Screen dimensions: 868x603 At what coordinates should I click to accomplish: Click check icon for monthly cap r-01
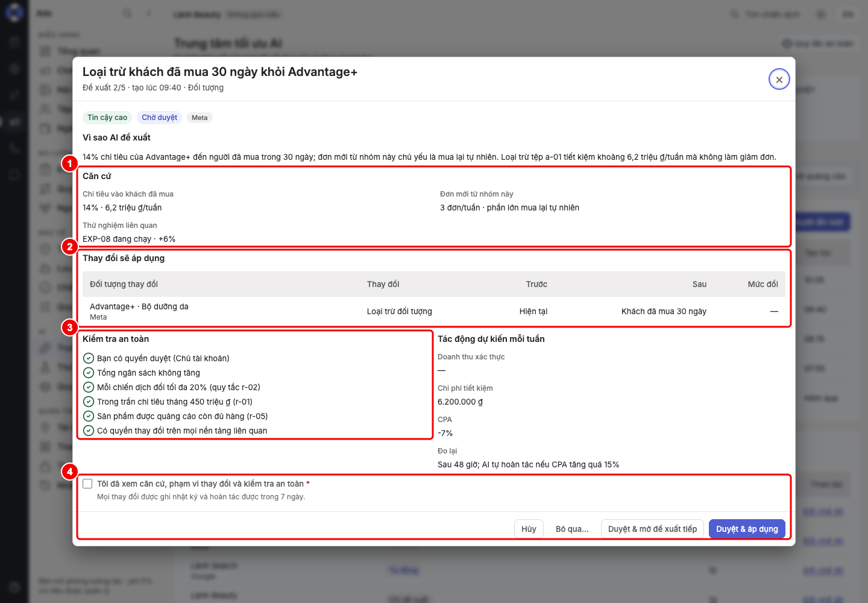pyautogui.click(x=89, y=402)
